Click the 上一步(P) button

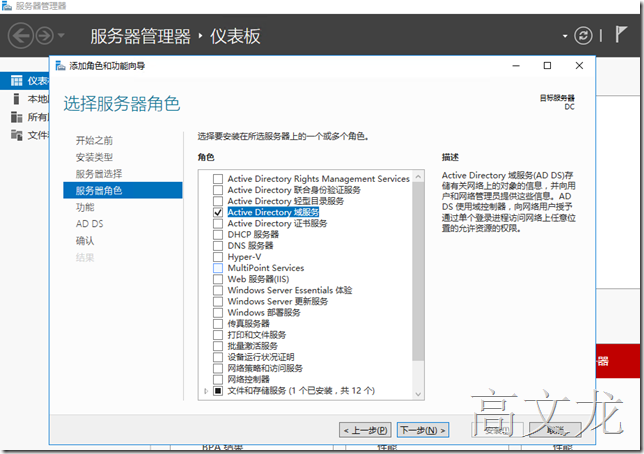(365, 430)
